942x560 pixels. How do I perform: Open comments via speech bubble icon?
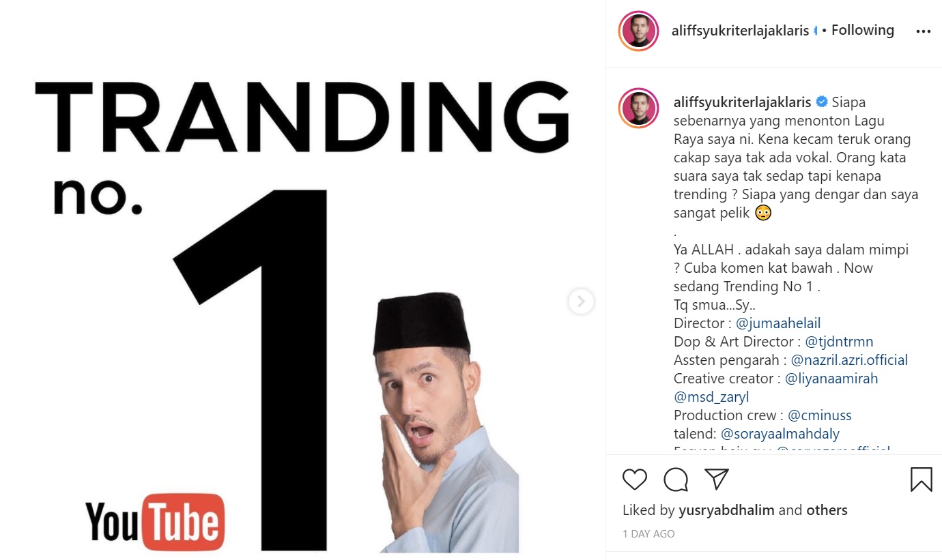tap(676, 480)
